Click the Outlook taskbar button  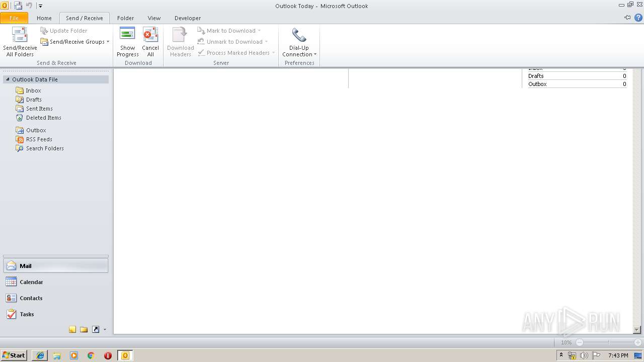point(125,355)
